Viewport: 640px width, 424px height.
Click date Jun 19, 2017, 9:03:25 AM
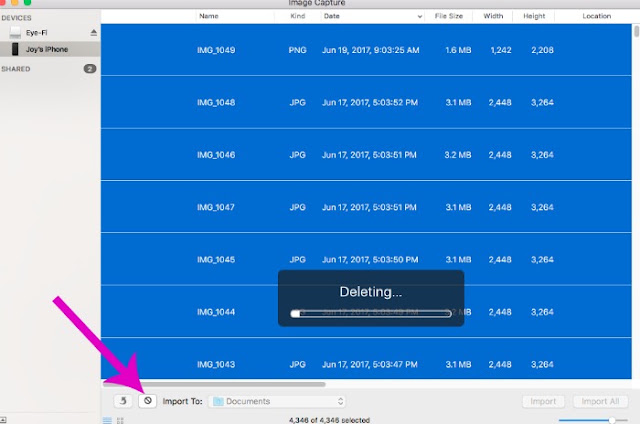point(370,50)
